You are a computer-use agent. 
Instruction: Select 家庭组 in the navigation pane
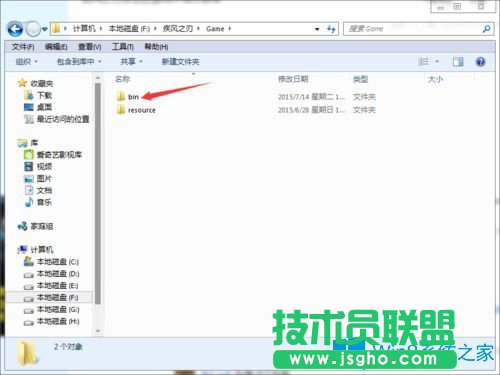[x=42, y=226]
